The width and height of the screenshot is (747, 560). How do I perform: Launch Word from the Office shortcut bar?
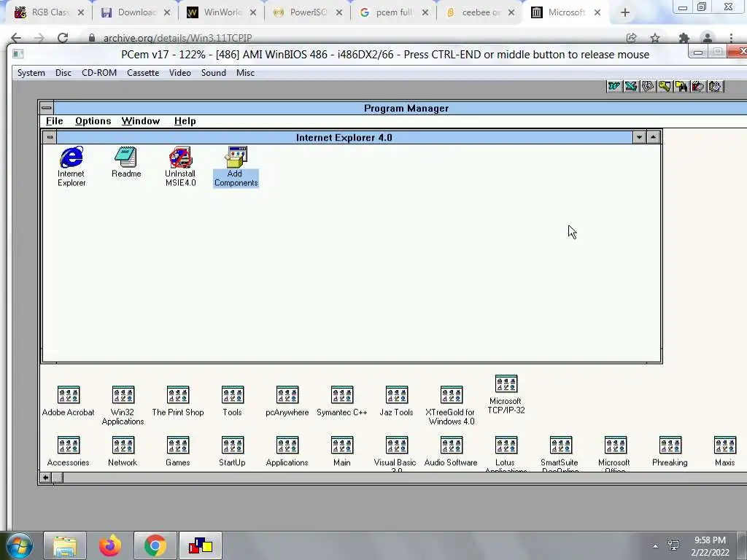[x=614, y=86]
